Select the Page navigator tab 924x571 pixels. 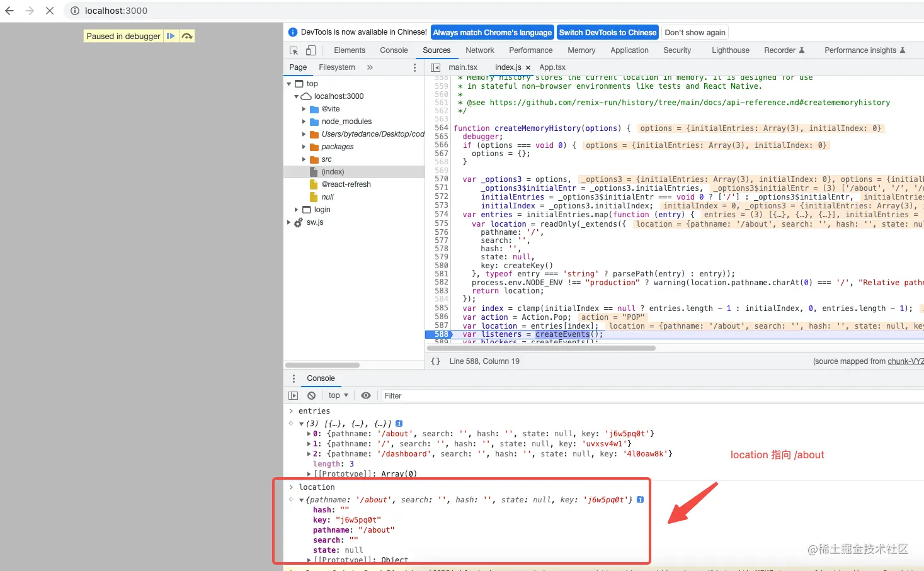click(x=298, y=67)
